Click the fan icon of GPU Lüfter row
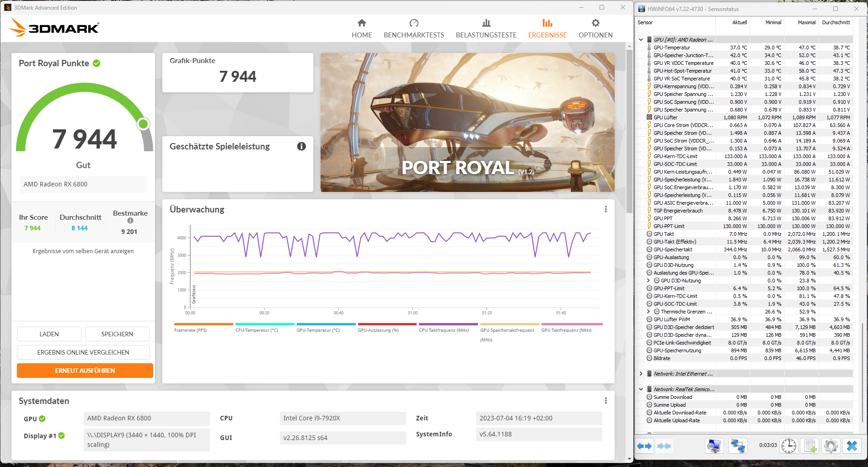The height and width of the screenshot is (467, 868). [x=649, y=117]
